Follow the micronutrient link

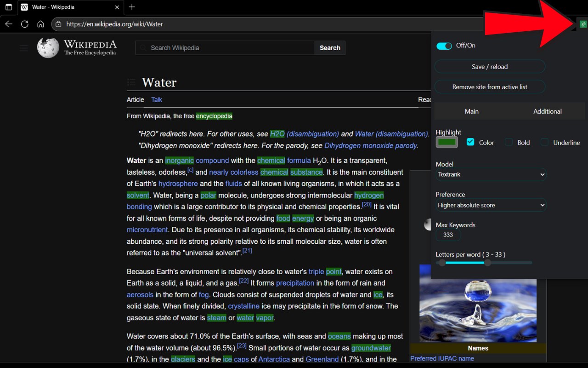point(147,230)
